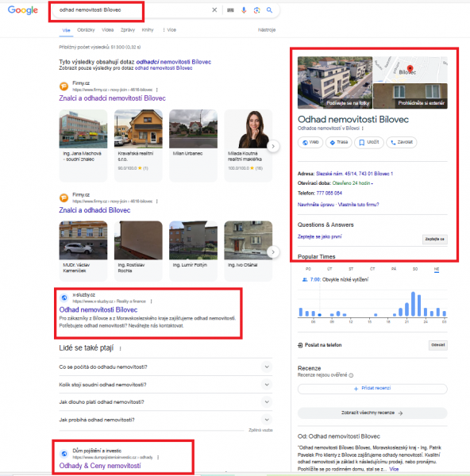Image resolution: width=470 pixels, height=476 pixels.
Task: Open three-dot menu next to business category
Action: click(x=363, y=129)
